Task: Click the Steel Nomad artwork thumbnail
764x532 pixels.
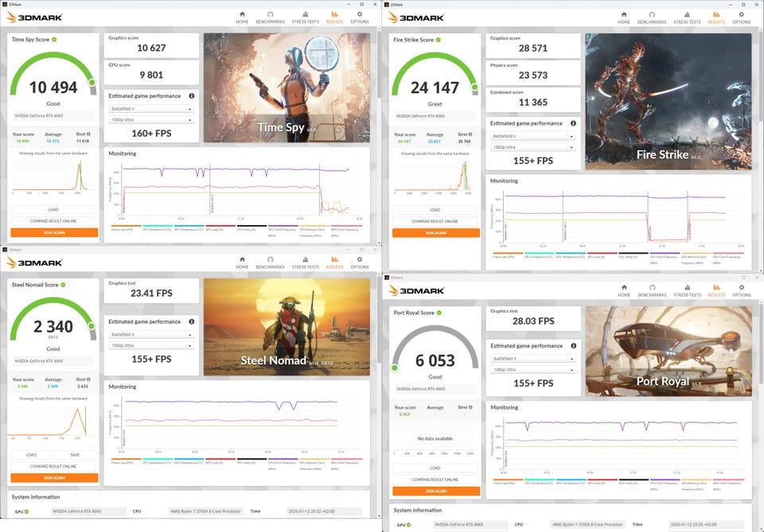Action: [286, 327]
